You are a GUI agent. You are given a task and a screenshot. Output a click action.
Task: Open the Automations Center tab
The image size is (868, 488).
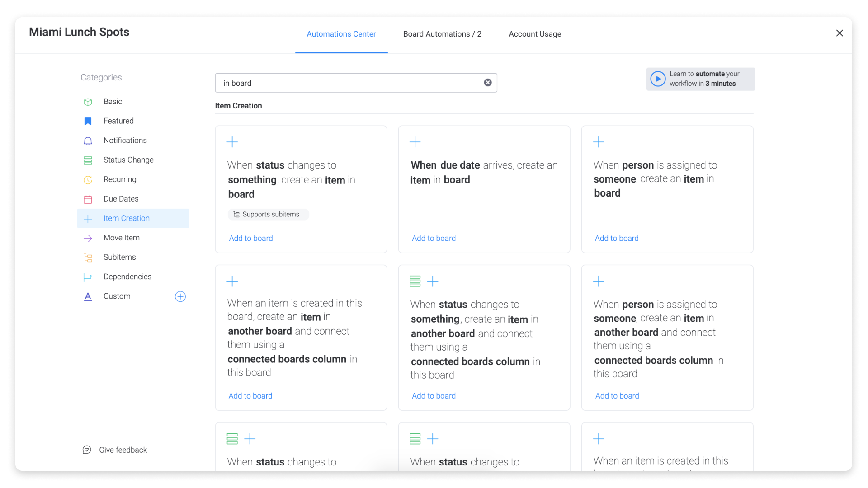coord(341,34)
